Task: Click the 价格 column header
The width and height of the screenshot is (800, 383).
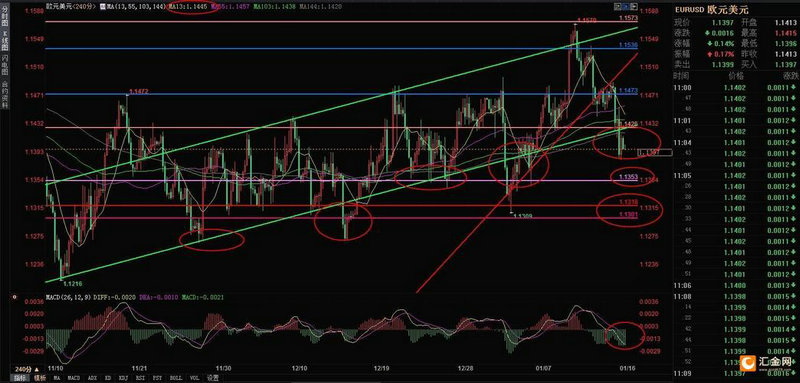Action: coord(736,76)
